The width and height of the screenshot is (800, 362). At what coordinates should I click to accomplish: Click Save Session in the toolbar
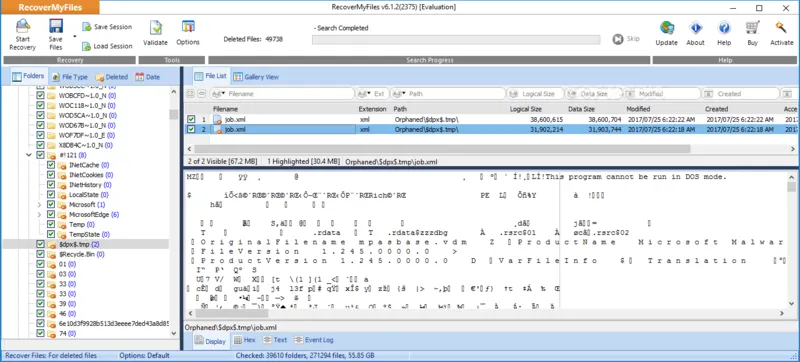[x=107, y=27]
